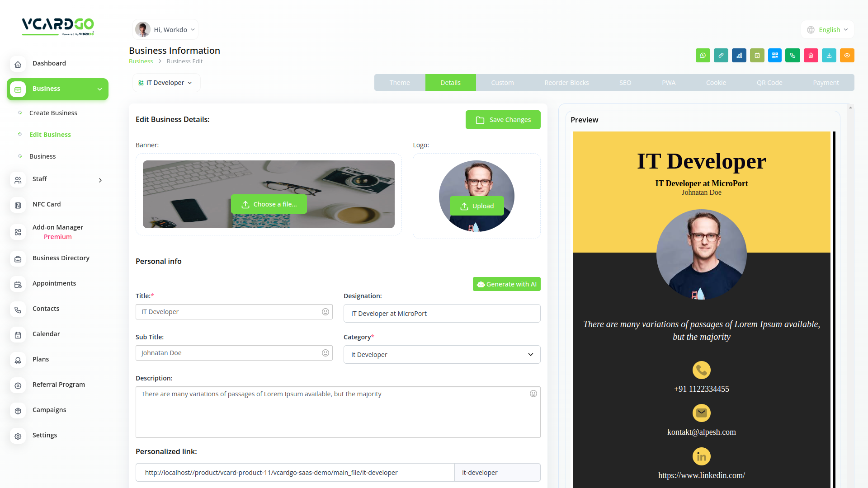
Task: Click the Save Changes button
Action: [503, 120]
